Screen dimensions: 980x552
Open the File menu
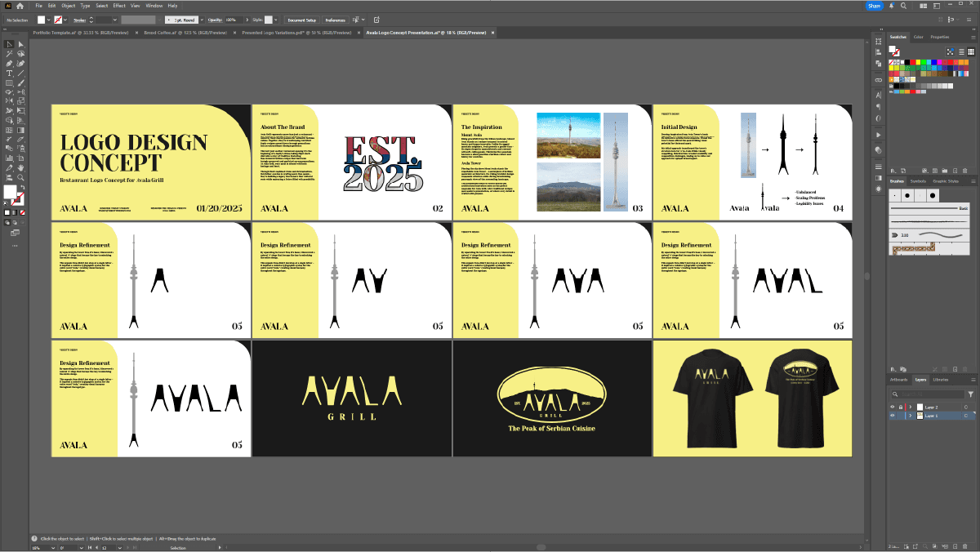39,6
